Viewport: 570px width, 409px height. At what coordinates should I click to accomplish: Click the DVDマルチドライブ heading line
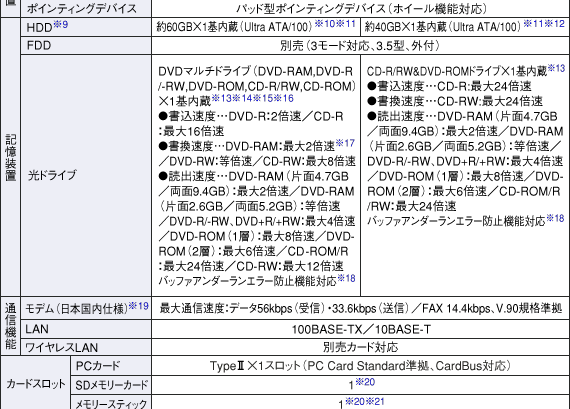coord(256,71)
